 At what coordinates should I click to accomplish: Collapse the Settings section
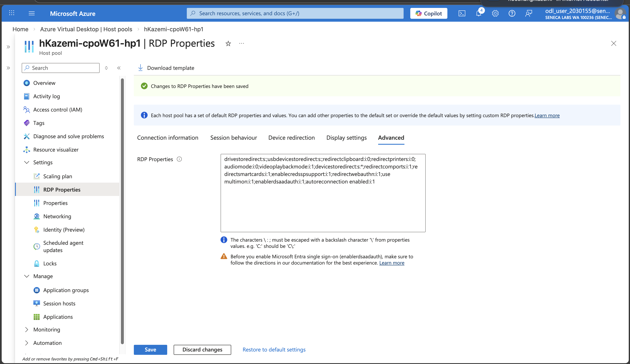click(x=26, y=162)
